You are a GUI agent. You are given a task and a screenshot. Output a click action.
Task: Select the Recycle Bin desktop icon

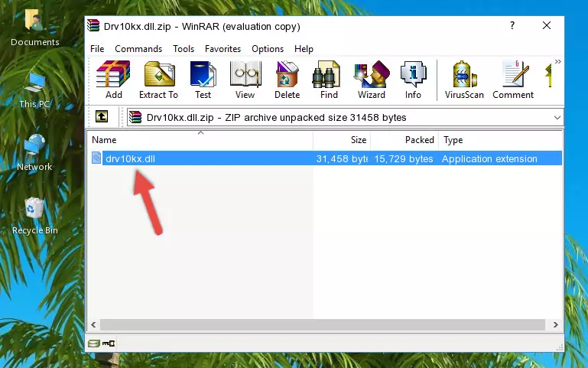click(35, 216)
